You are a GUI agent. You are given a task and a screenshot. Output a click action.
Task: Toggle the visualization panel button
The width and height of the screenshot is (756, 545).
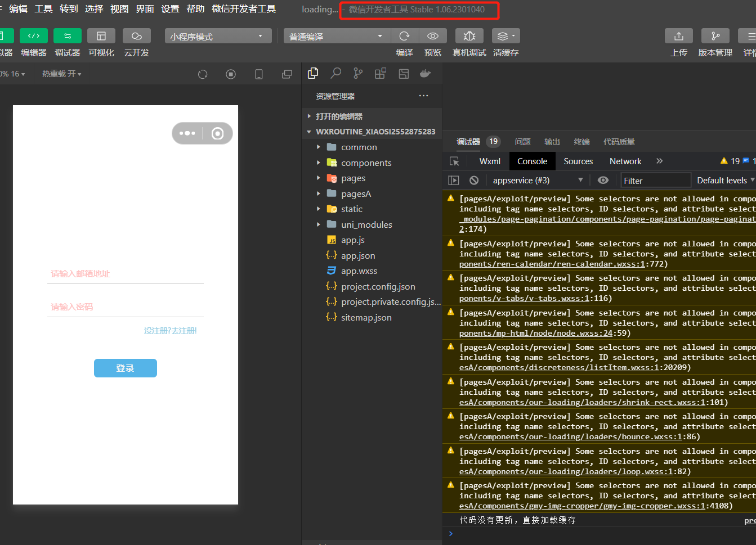click(101, 36)
